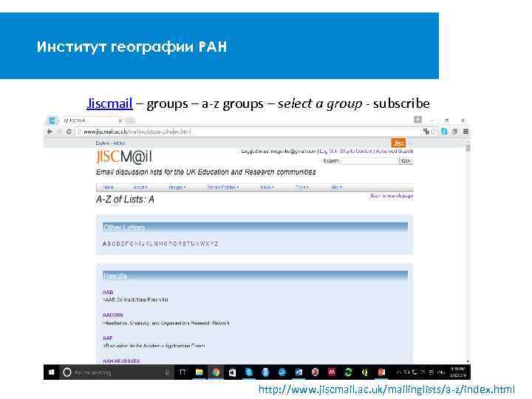Follow the Log Out link
This screenshot has width=532, height=399.
[x=328, y=151]
